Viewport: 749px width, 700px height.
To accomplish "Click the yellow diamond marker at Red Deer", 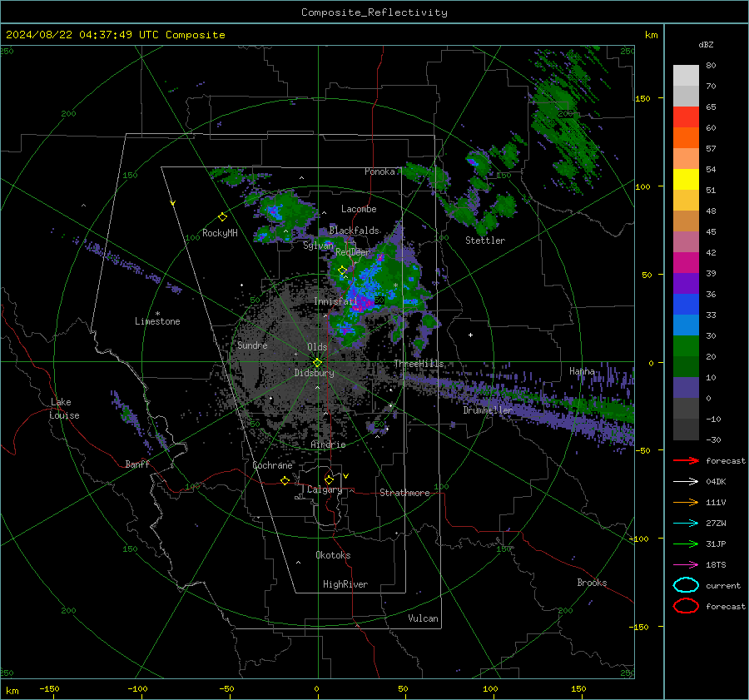I will pos(342,271).
